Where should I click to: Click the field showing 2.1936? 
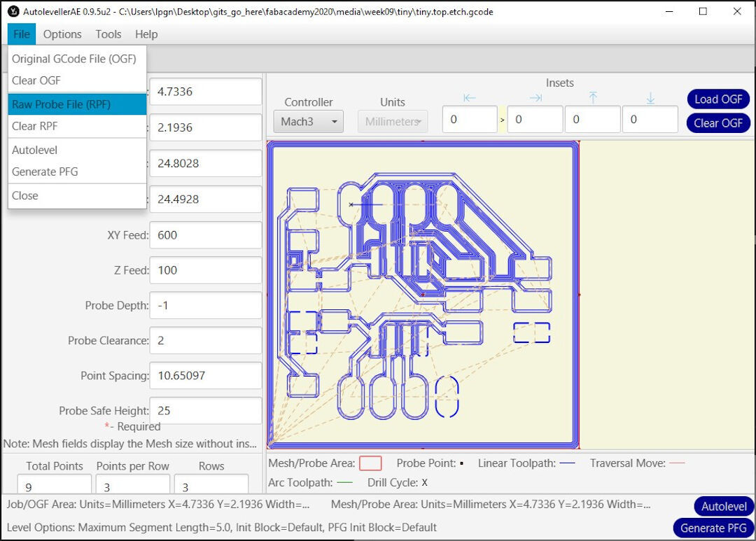click(x=206, y=127)
